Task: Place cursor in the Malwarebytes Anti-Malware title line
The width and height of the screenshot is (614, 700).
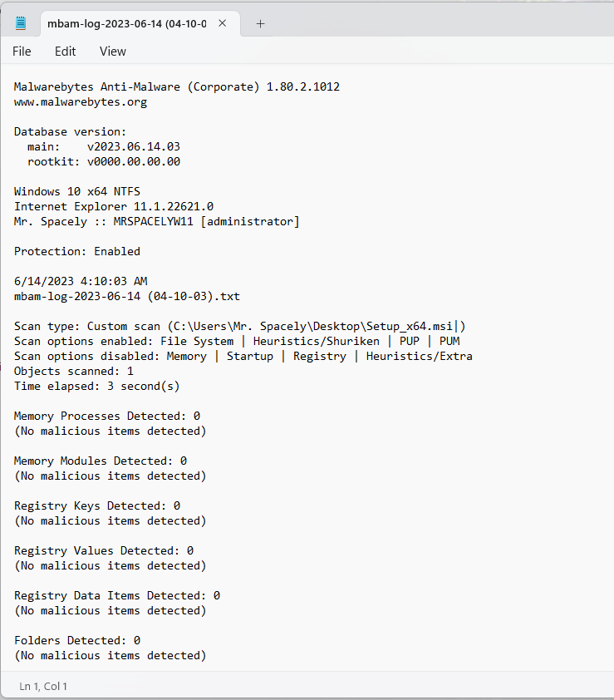Action: [x=177, y=86]
